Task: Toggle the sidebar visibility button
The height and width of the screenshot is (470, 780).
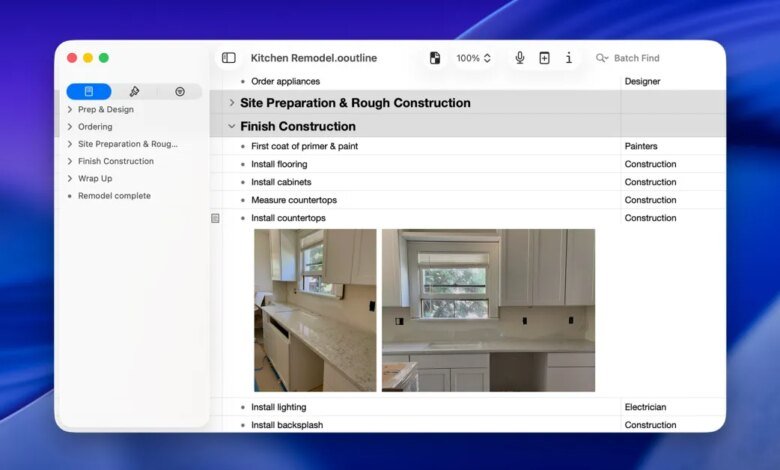Action: 229,58
